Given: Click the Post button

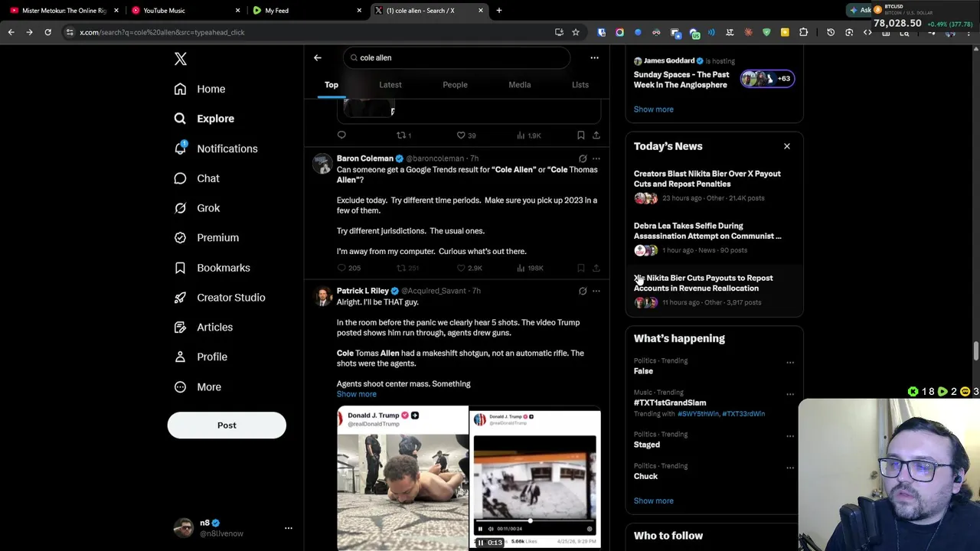Looking at the screenshot, I should coord(227,425).
